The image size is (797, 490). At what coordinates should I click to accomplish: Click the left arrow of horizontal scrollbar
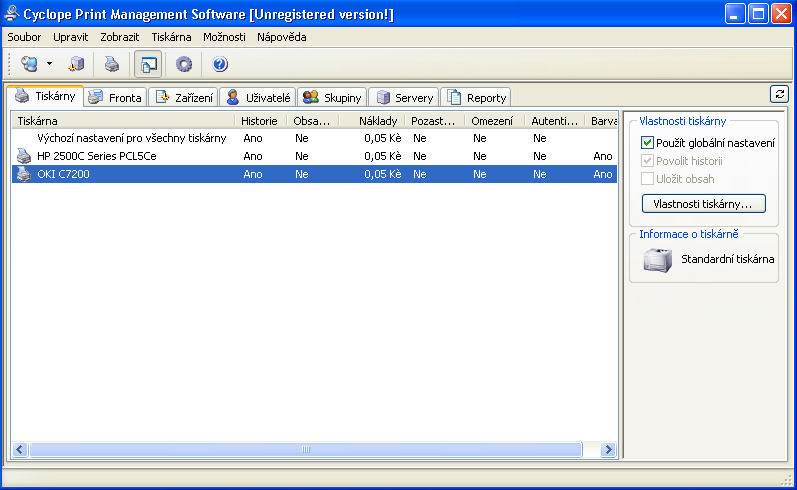point(20,449)
